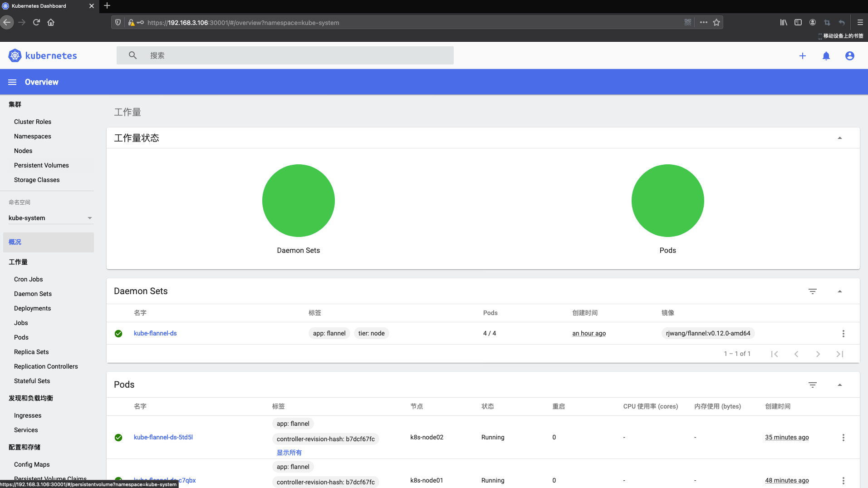Open the user account icon
868x488 pixels.
click(850, 55)
